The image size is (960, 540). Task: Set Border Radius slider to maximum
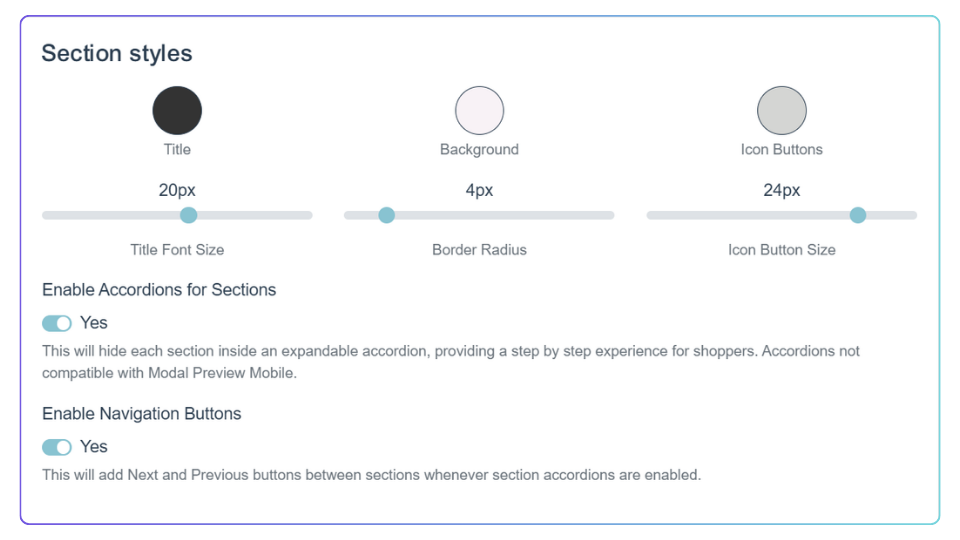pyautogui.click(x=611, y=215)
